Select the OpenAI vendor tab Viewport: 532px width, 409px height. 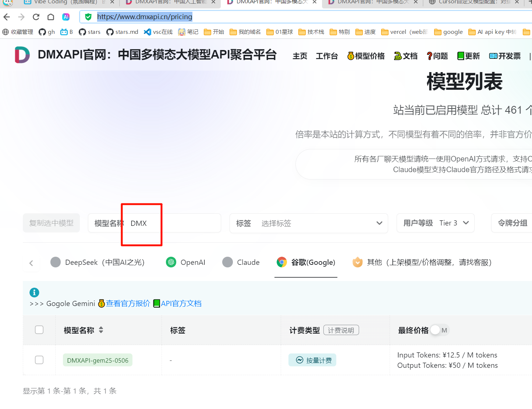[186, 262]
